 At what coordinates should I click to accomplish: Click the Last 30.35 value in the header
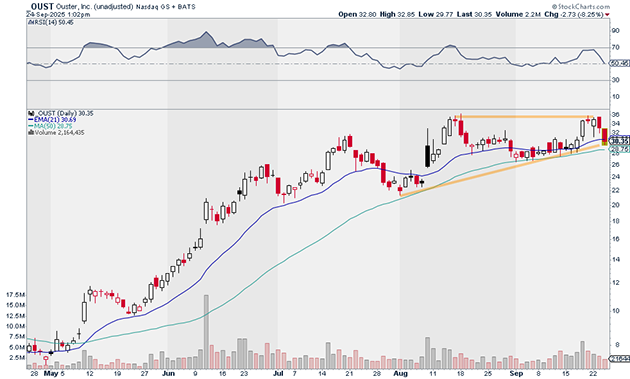(474, 14)
